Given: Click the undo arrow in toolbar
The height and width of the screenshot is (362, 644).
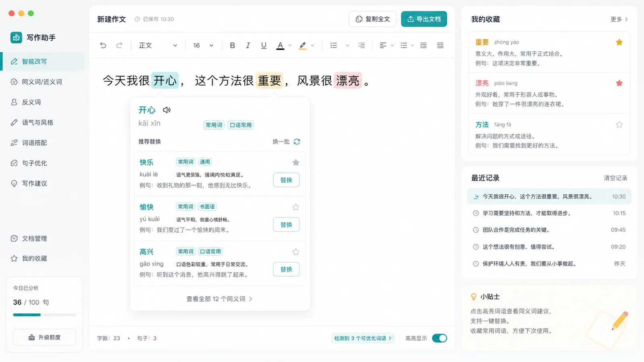Looking at the screenshot, I should point(103,45).
